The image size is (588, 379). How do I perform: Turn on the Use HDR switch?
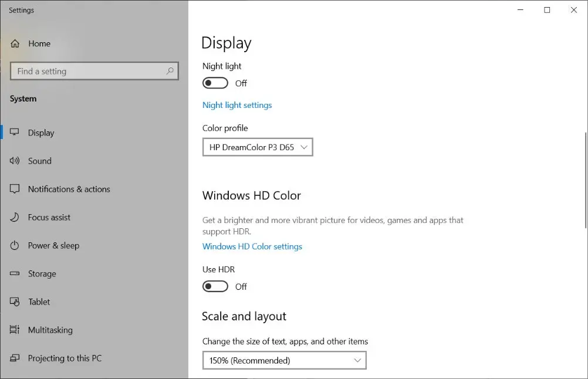tap(215, 286)
